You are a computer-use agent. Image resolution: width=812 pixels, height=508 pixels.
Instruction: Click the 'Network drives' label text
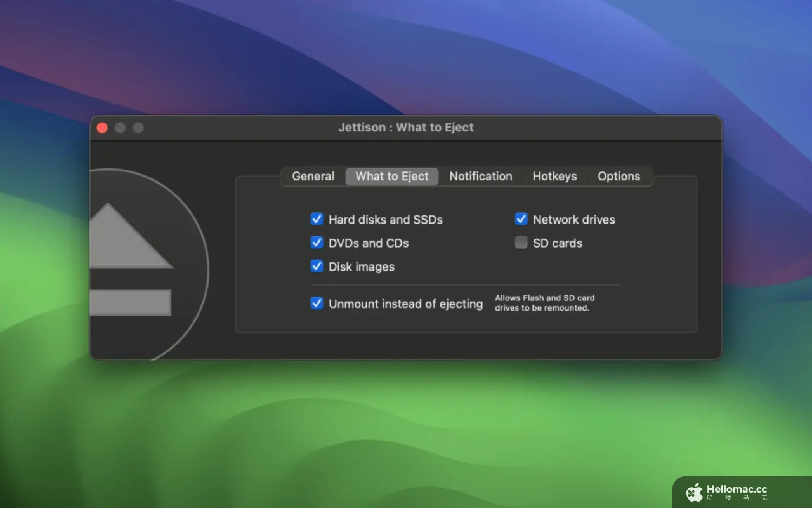coord(574,220)
